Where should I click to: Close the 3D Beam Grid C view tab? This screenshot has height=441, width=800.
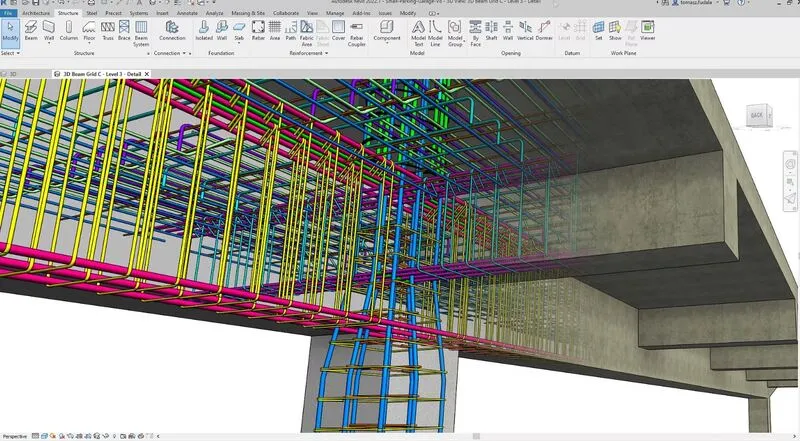tap(147, 74)
